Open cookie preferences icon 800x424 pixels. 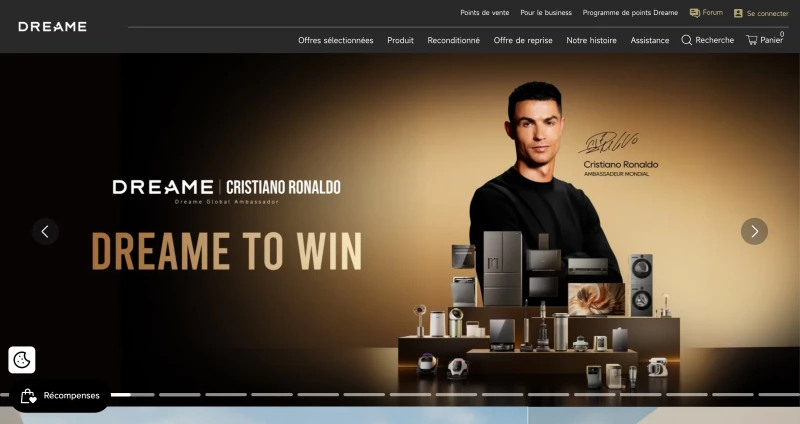pos(22,360)
